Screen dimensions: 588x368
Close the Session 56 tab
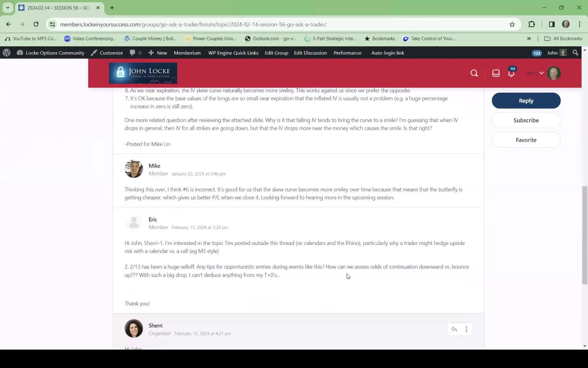coord(98,7)
